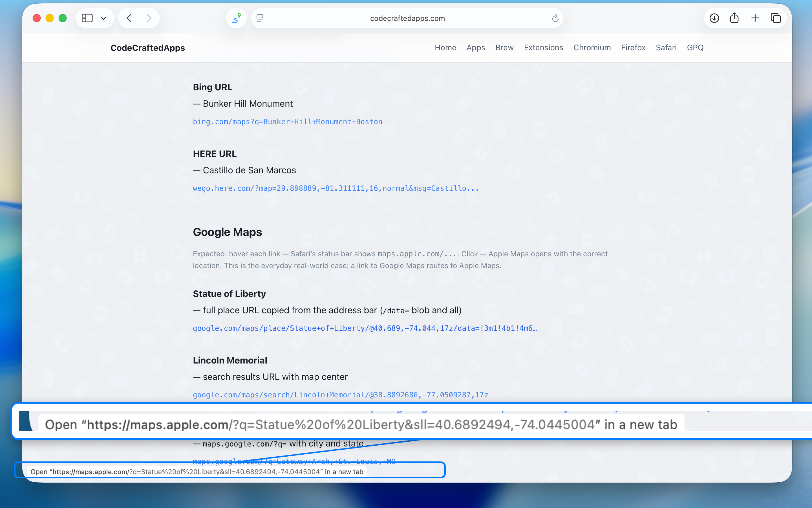Image resolution: width=812 pixels, height=508 pixels.
Task: Click the "Google Maps" section heading
Action: pyautogui.click(x=227, y=232)
